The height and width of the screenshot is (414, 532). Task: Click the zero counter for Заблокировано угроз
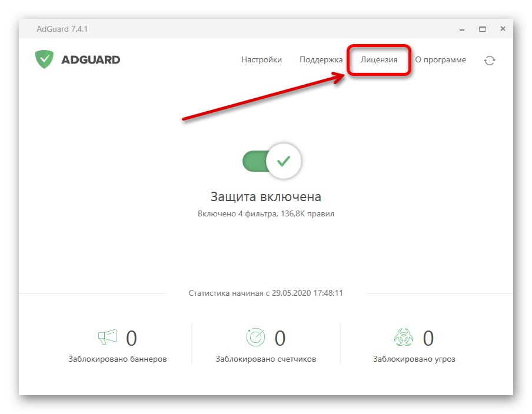(428, 338)
